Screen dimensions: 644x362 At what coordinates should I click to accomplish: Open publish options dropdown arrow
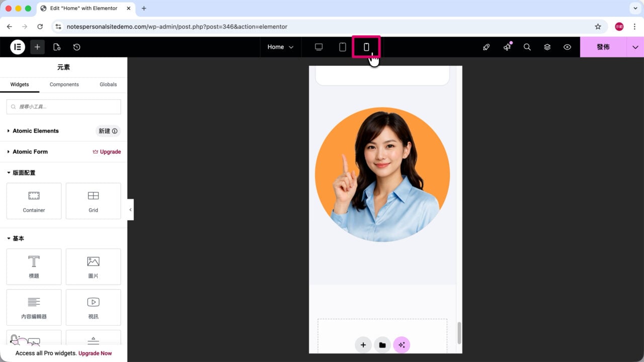point(635,47)
